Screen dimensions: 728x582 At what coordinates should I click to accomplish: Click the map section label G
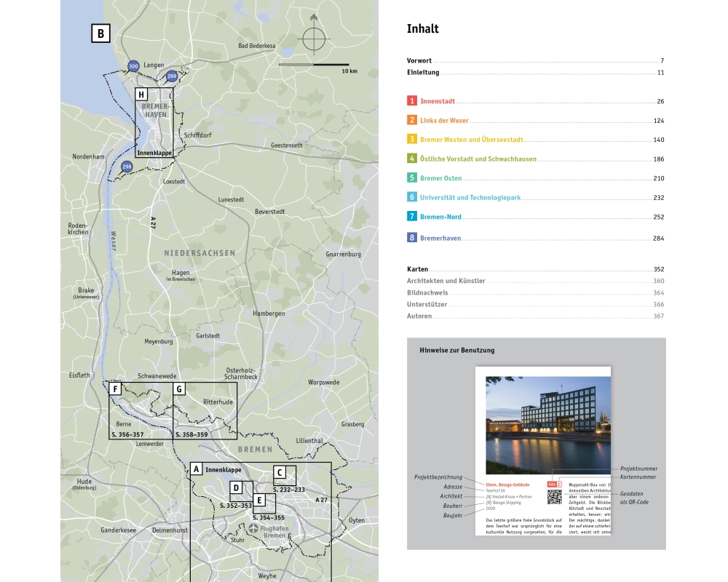[x=178, y=389]
